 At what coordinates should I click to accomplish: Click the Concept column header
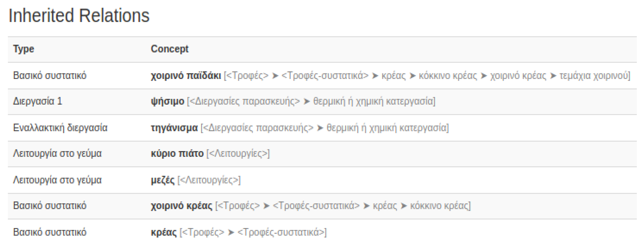point(170,49)
